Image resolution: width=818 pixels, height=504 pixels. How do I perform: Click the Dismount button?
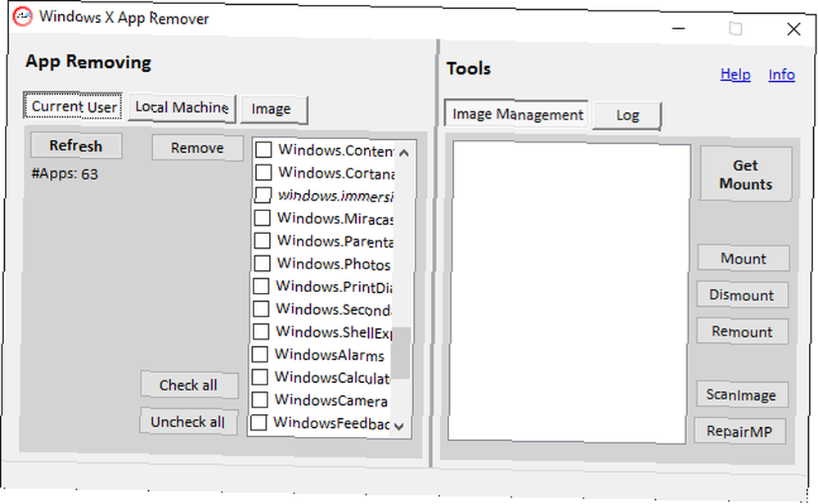tap(743, 295)
